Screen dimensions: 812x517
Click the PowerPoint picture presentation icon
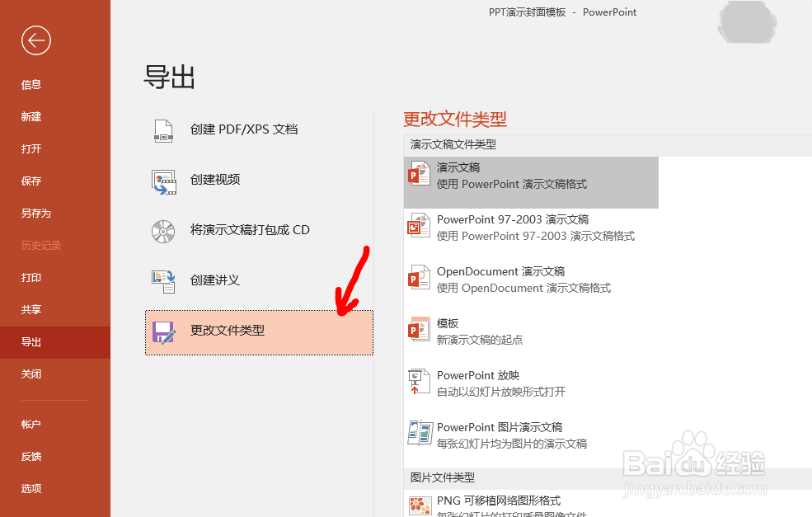point(420,433)
